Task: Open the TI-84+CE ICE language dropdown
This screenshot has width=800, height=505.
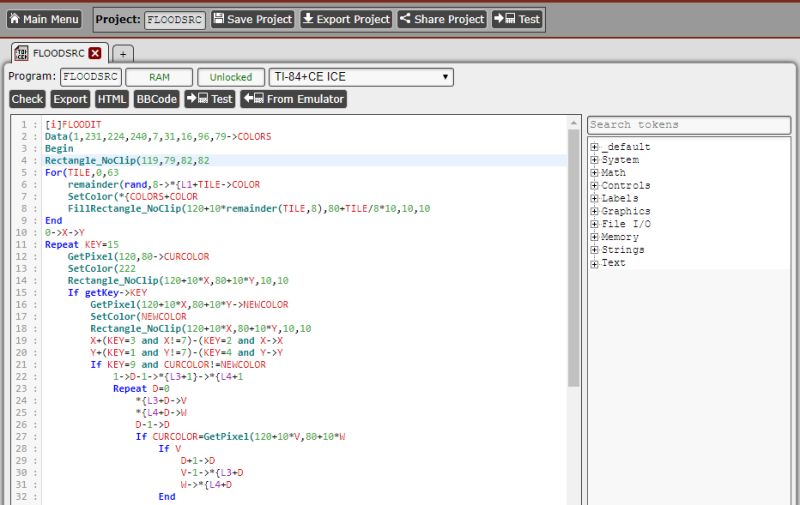Action: click(x=361, y=77)
